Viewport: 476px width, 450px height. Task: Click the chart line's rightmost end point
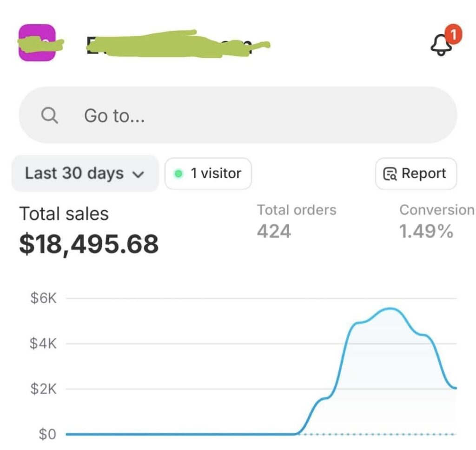tap(455, 388)
